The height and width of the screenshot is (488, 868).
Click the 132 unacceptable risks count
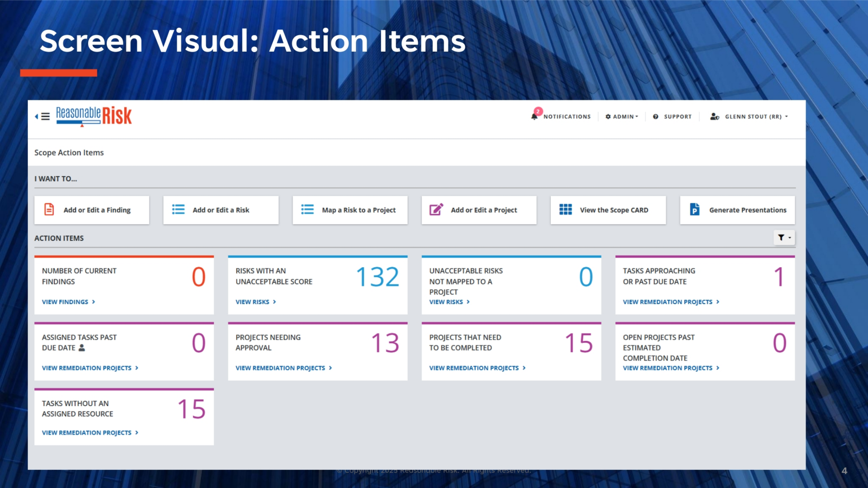pos(378,277)
